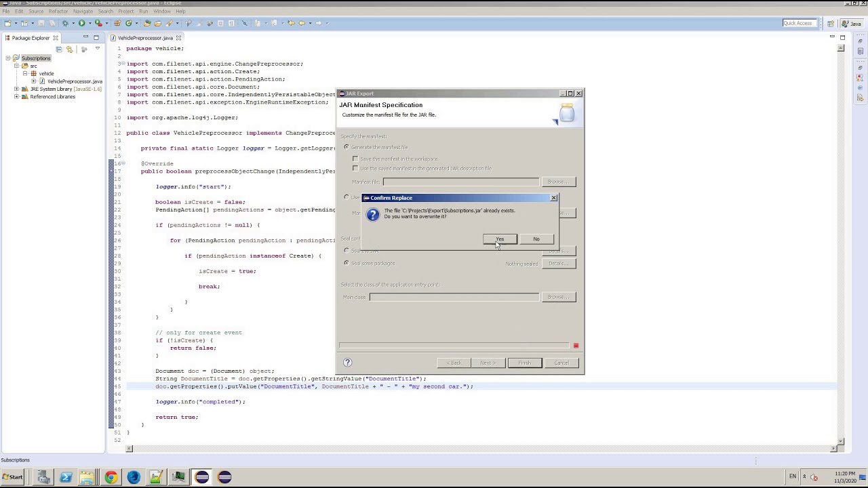Open PowerShell from the taskbar
This screenshot has height=488, width=868.
point(66,477)
